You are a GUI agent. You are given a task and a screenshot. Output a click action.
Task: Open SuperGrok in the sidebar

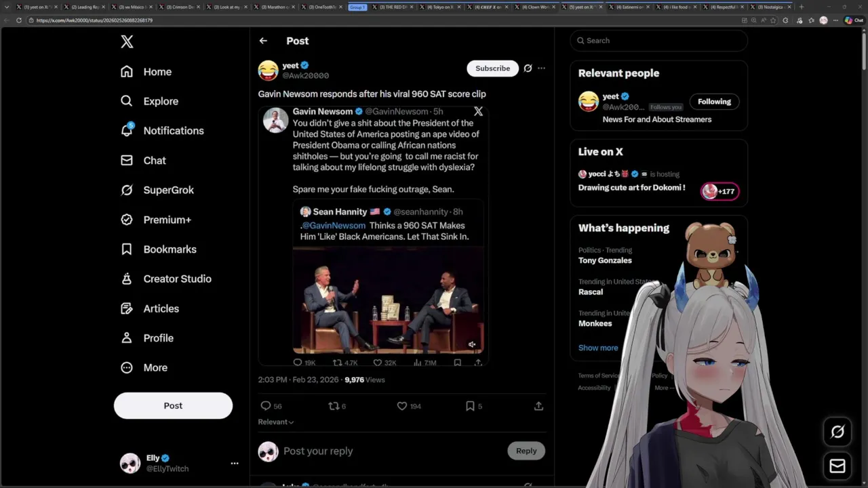tap(157, 190)
